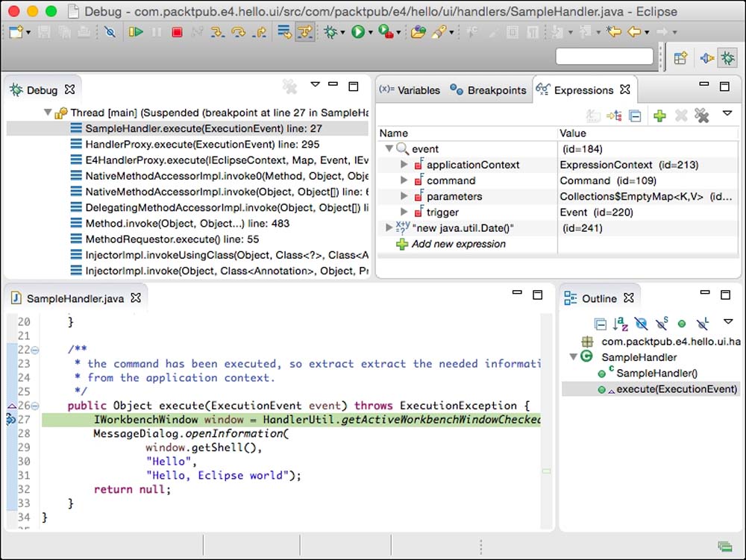This screenshot has height=560, width=746.
Task: Toggle Hide Fields in Outline
Action: click(x=641, y=324)
